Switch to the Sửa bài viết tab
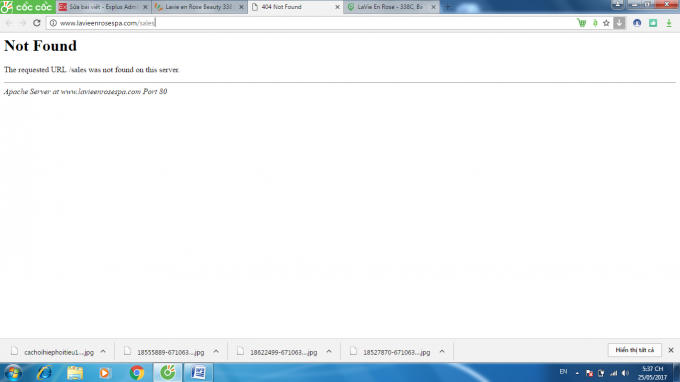Screen dimensions: 680x382 [103, 7]
